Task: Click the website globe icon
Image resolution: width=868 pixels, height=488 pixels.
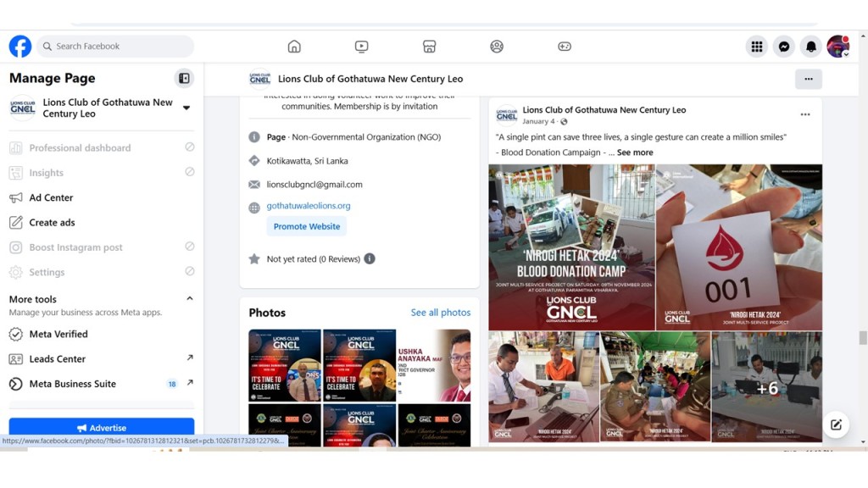Action: pos(254,208)
